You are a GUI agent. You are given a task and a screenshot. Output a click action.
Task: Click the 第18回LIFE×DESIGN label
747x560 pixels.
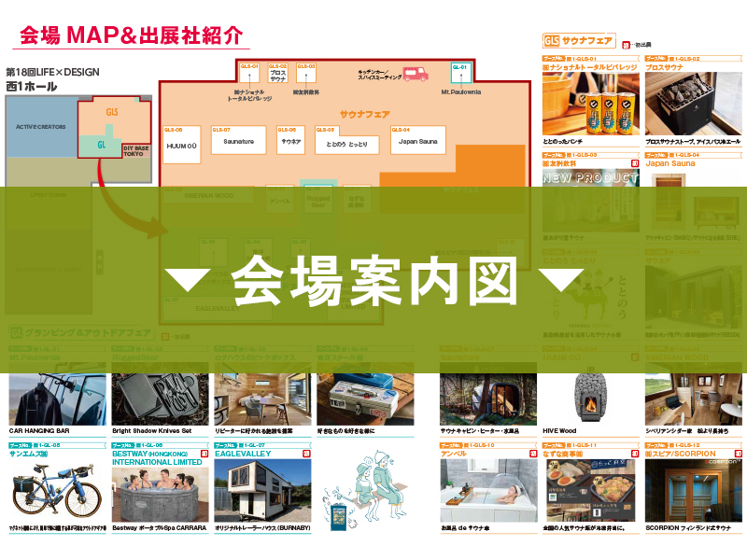52,72
